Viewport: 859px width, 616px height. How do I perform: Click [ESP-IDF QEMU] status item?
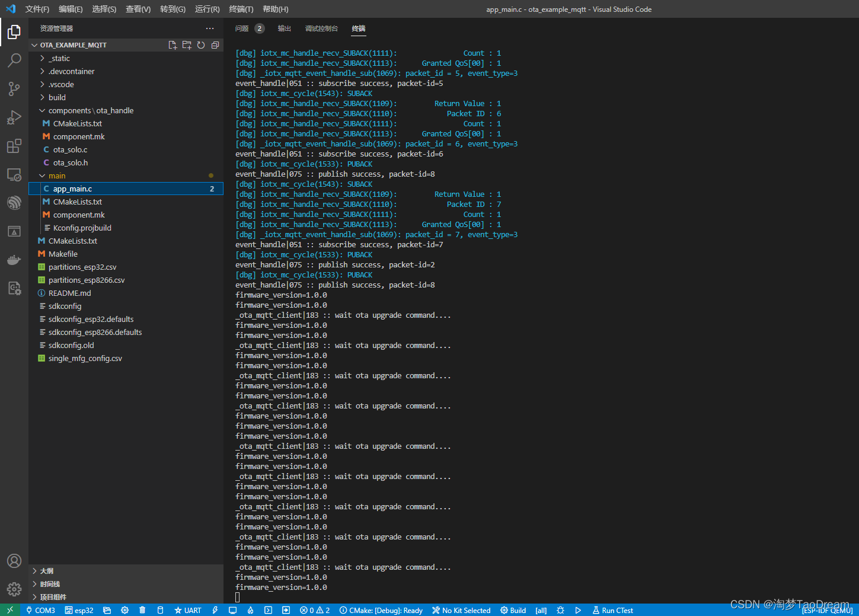coord(827,611)
